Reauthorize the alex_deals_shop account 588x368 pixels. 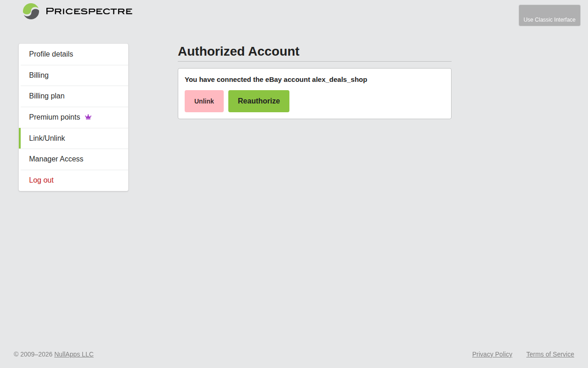click(259, 101)
